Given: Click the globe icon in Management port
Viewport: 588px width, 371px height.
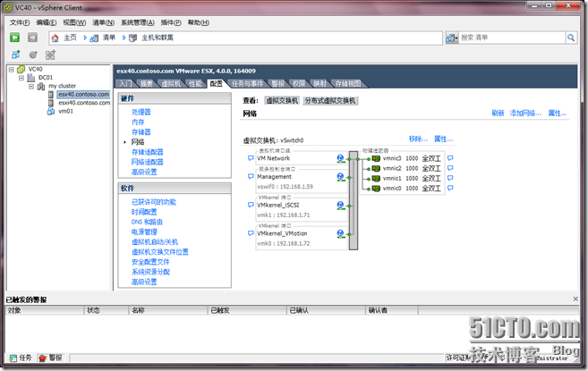Looking at the screenshot, I should pos(340,176).
